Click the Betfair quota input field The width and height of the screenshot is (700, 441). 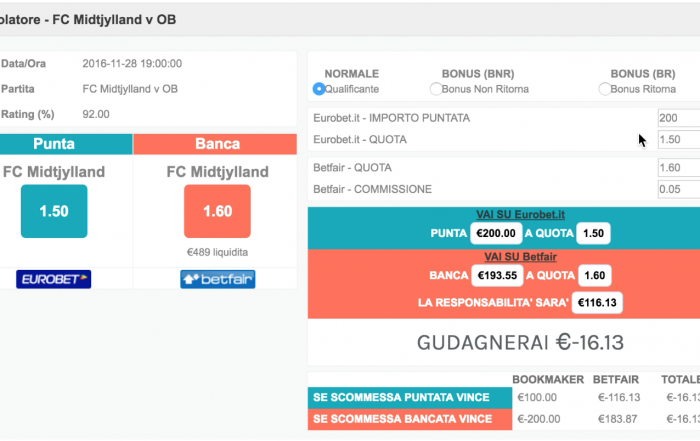[x=679, y=168]
